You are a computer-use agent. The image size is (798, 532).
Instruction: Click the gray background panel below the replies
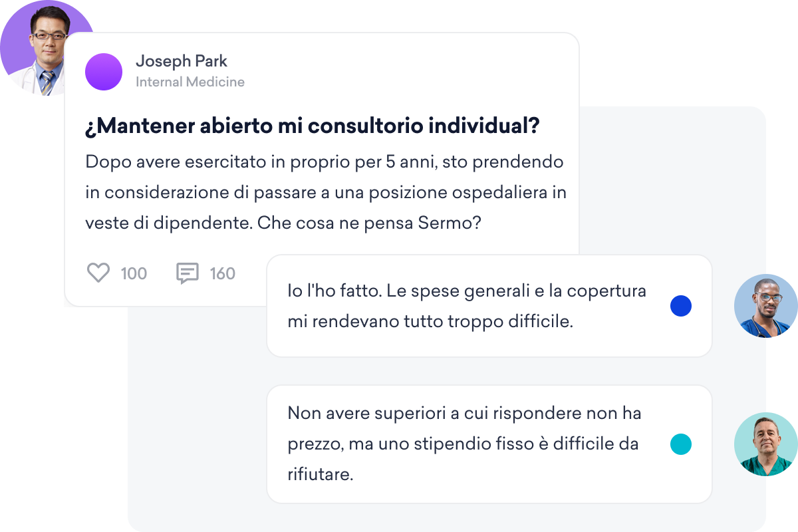[x=446, y=517]
